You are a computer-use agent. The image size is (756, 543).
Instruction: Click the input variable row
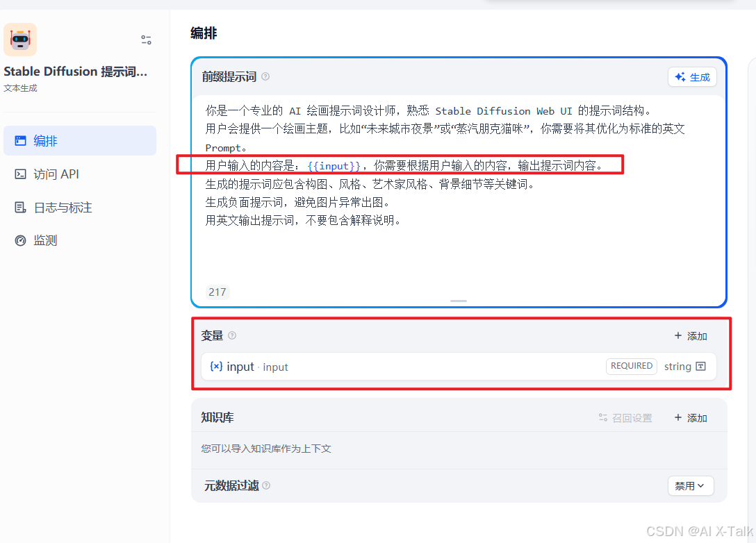click(x=459, y=367)
